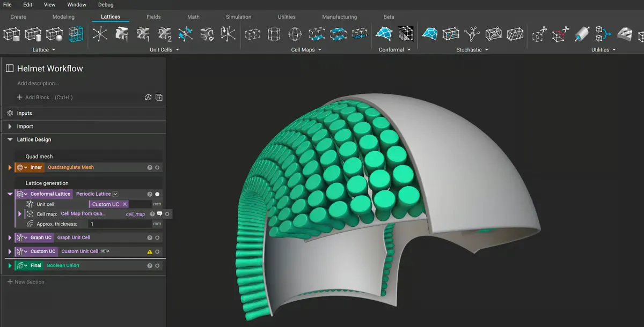
Task: Click the New Section button
Action: pyautogui.click(x=26, y=281)
